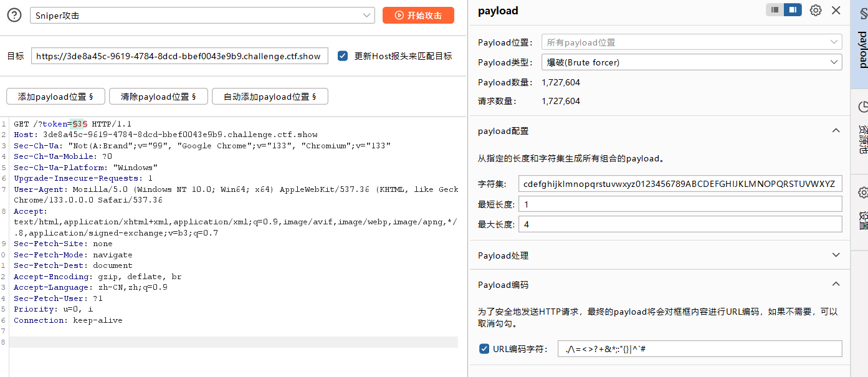The width and height of the screenshot is (868, 377).
Task: Click 自动添加payload位置 § button
Action: click(x=270, y=97)
